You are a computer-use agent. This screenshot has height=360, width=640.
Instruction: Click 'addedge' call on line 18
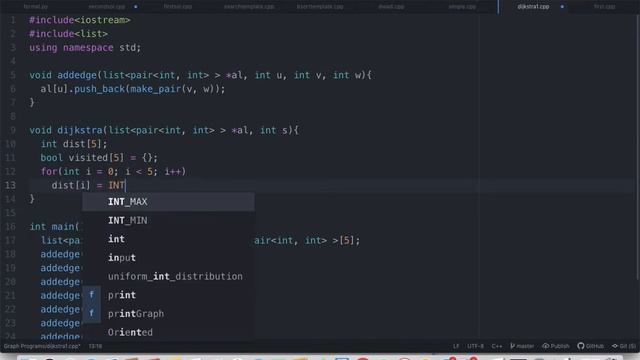click(x=60, y=254)
